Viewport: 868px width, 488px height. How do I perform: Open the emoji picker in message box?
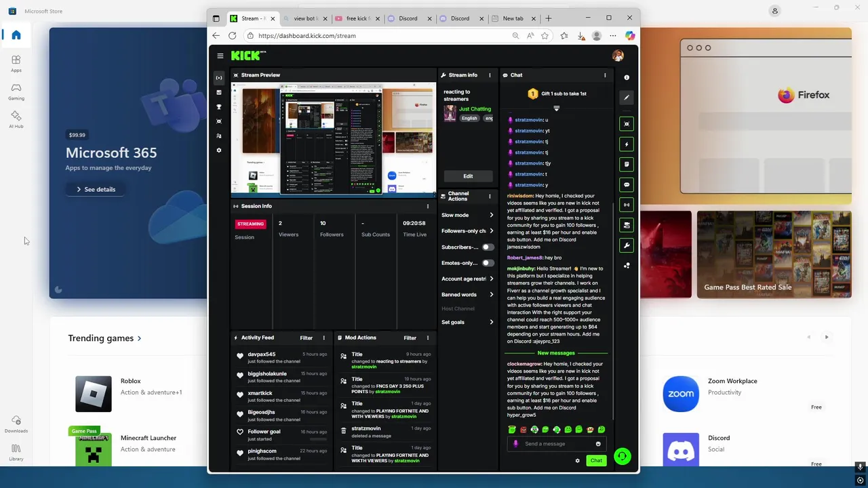click(598, 444)
